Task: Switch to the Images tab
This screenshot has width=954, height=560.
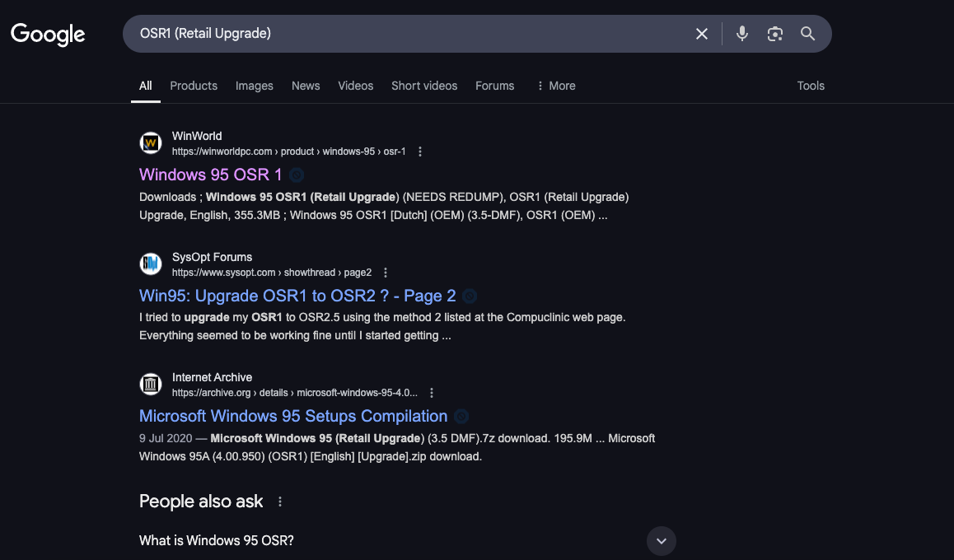Action: pos(255,86)
